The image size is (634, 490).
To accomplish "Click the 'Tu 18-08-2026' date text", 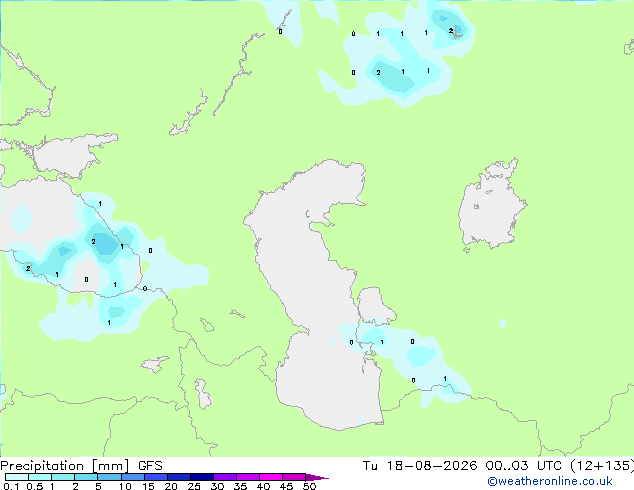I will tap(420, 466).
